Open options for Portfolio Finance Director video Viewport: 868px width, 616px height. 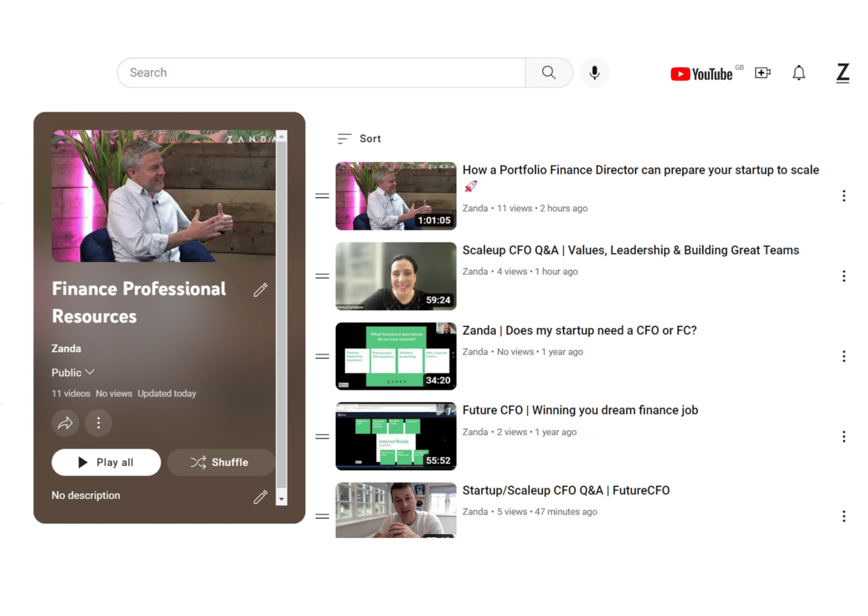point(844,195)
